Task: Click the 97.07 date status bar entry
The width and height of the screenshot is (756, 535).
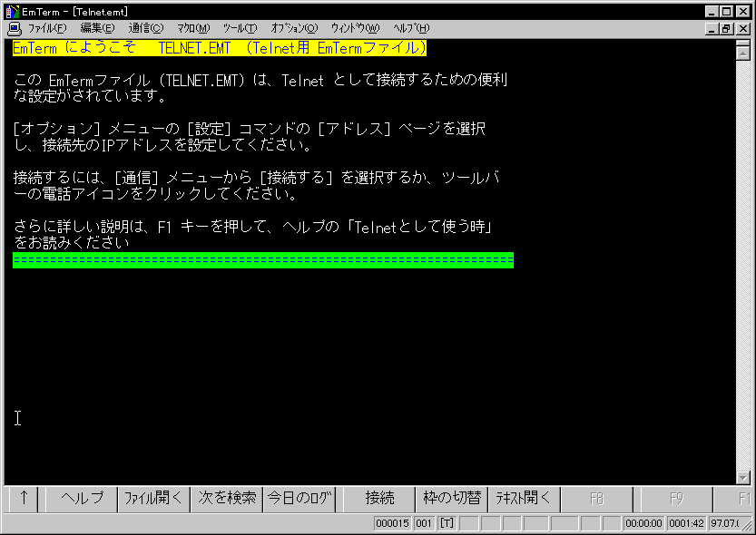Action: (725, 523)
